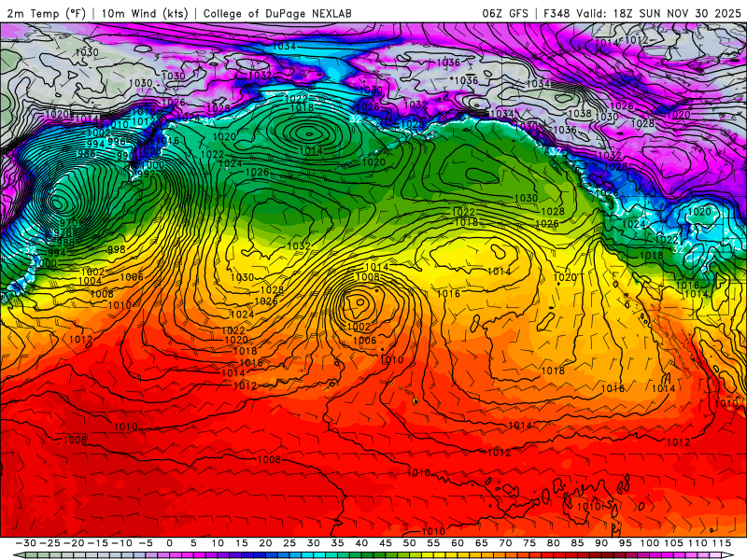Click the "F348" forecast hour text

pyautogui.click(x=557, y=13)
